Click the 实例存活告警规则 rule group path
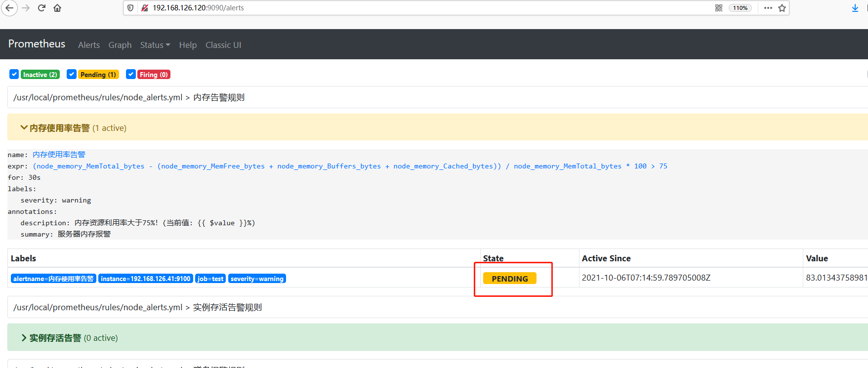Viewport: 868px width, 368px height. click(138, 307)
